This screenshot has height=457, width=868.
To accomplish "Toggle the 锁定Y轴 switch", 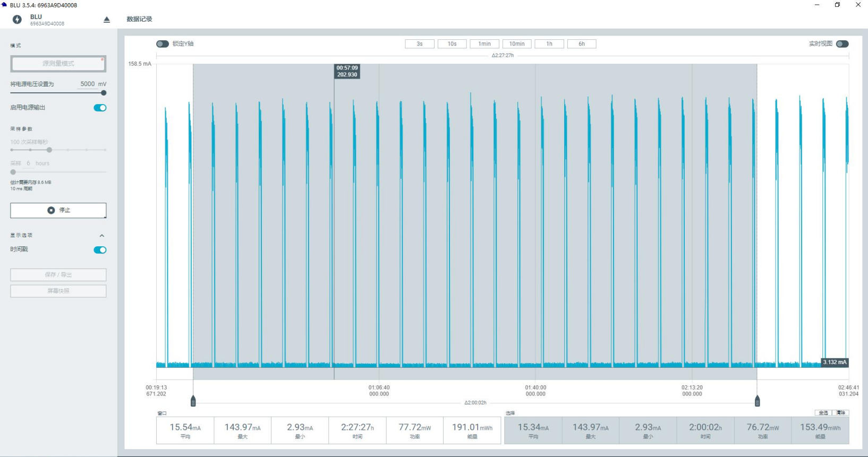I will click(x=163, y=44).
